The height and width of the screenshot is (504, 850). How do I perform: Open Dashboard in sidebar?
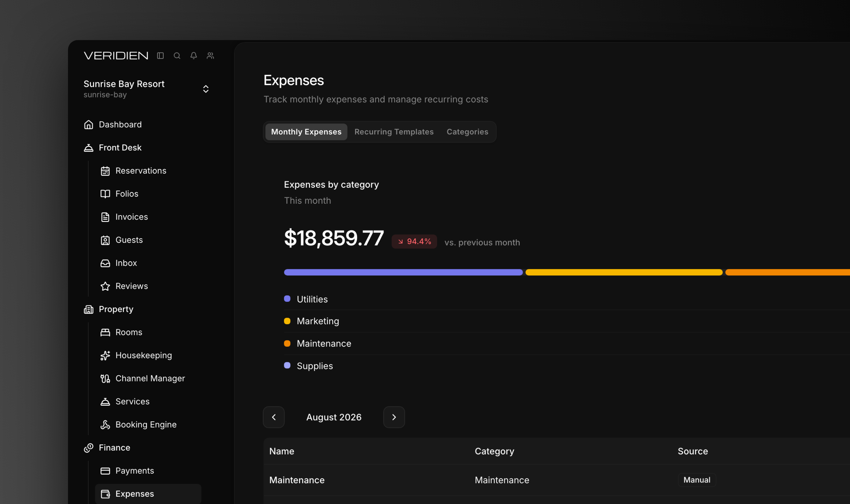[x=120, y=125]
